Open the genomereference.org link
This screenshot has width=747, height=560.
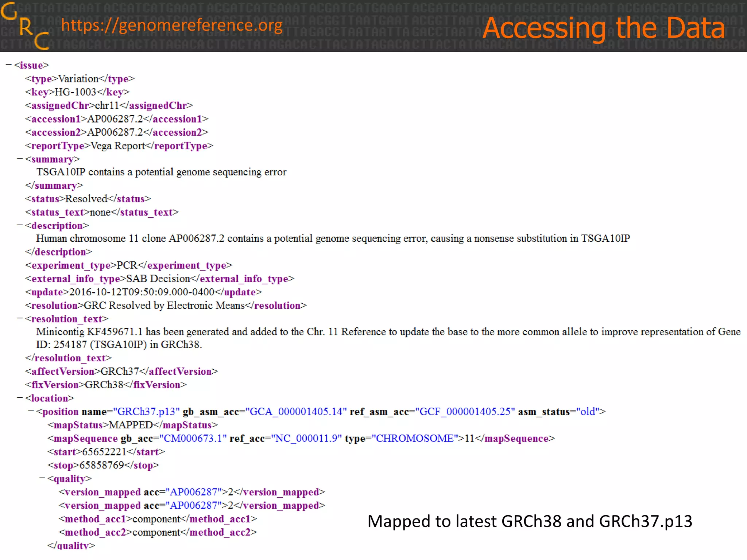(172, 25)
